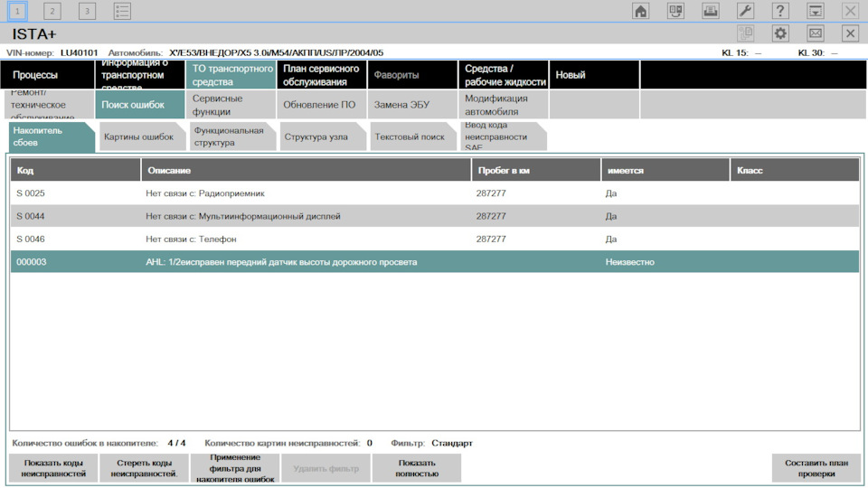Open the operations list icon

tap(122, 11)
